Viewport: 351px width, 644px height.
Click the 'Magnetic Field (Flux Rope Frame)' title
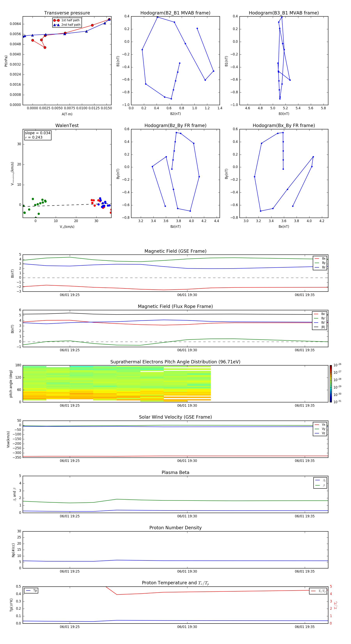(175, 307)
